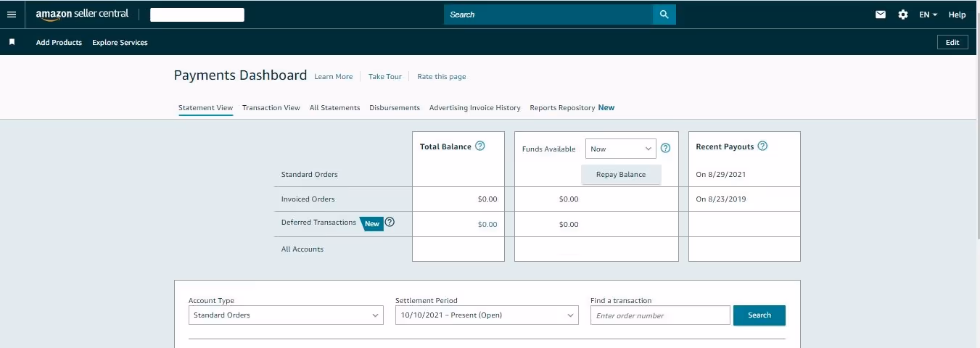
Task: Open the Account Type Standard Orders dropdown
Action: point(286,315)
